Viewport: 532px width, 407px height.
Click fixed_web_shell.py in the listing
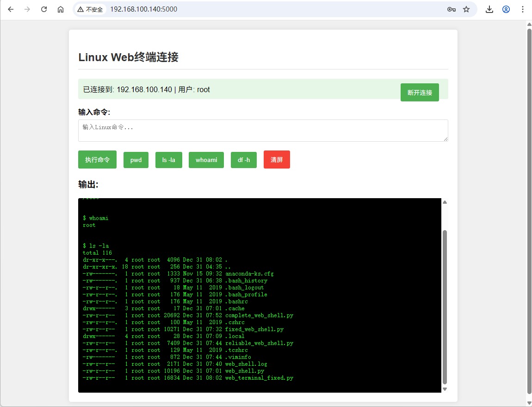pos(254,329)
